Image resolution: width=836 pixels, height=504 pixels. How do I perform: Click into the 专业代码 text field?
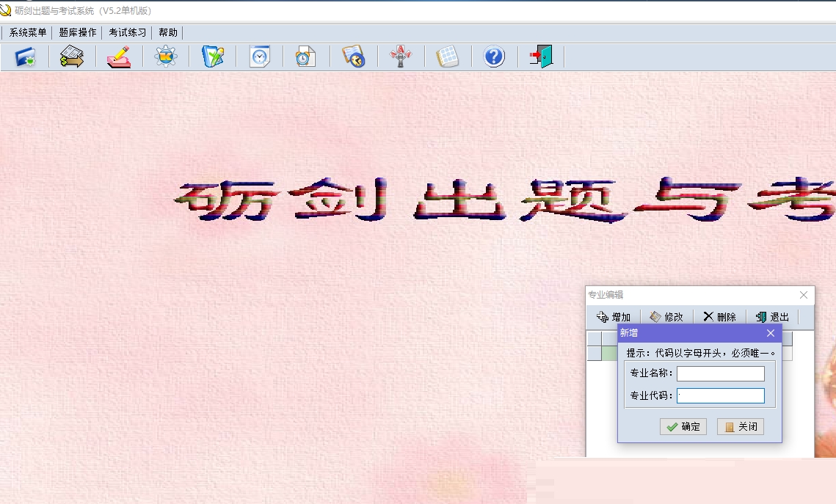coord(720,396)
